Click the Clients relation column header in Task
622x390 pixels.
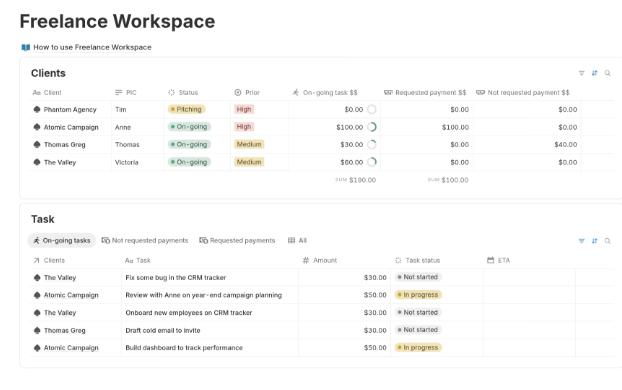point(49,260)
